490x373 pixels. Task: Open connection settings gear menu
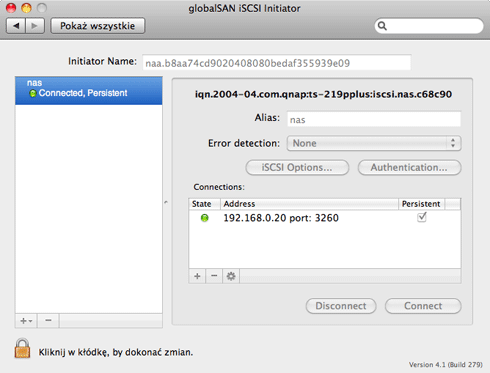(x=231, y=276)
